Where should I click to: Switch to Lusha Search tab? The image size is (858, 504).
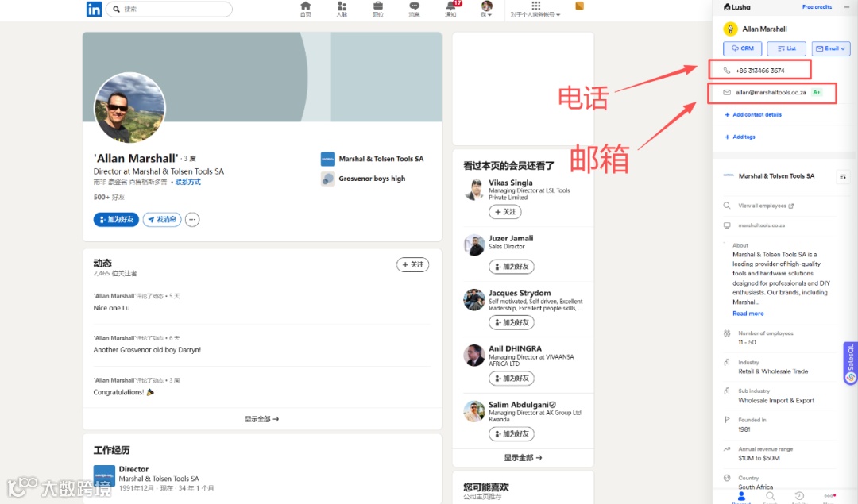770,497
